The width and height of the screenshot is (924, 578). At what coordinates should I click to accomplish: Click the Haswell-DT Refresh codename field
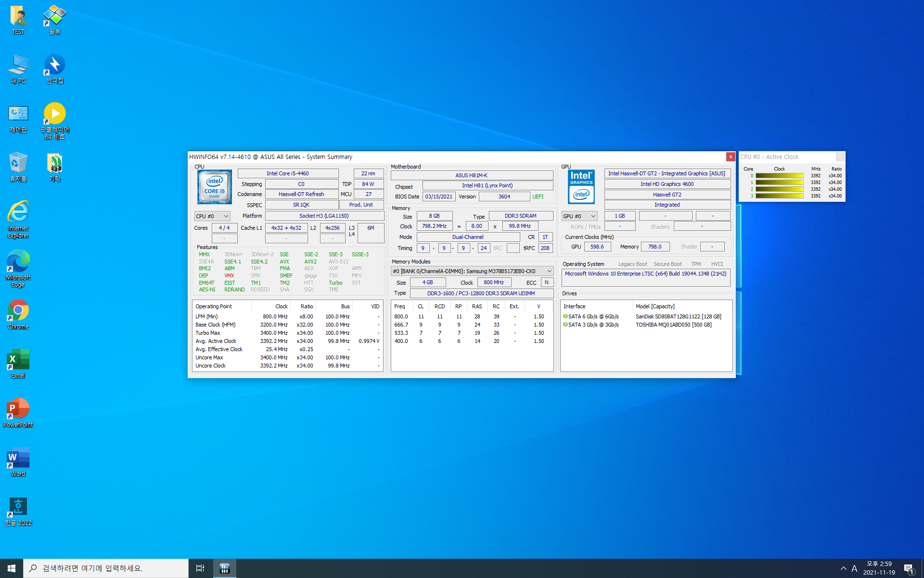coord(301,194)
